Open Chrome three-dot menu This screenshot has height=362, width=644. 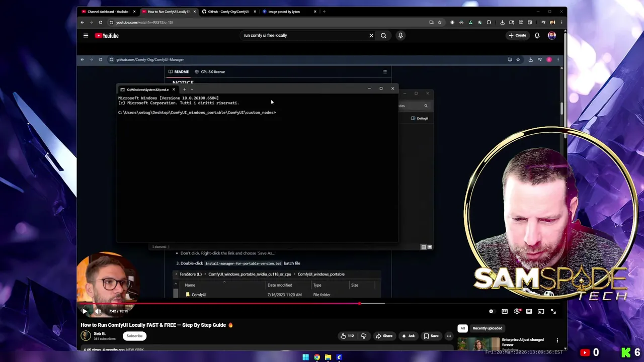pyautogui.click(x=561, y=22)
